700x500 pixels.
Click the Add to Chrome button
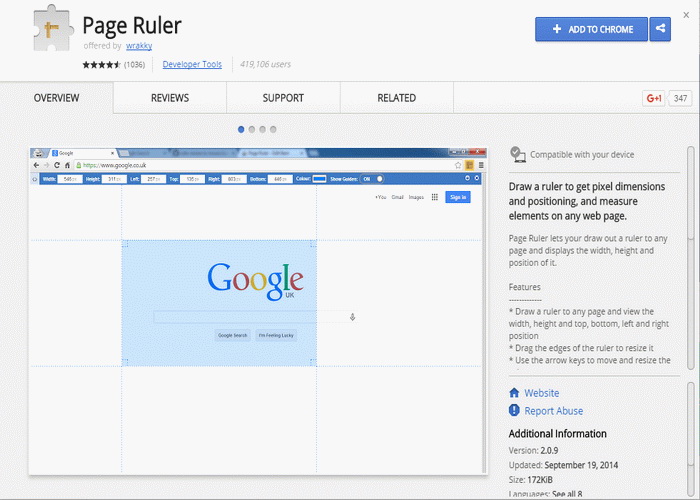[591, 29]
